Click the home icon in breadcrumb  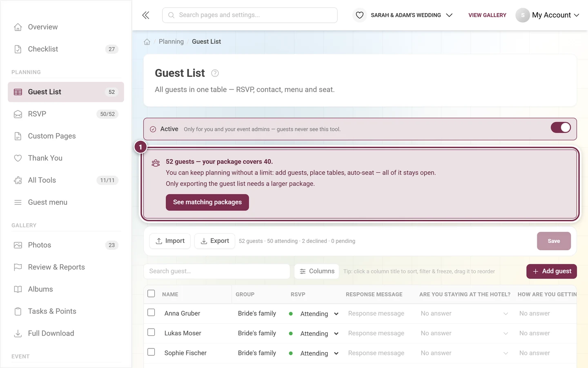point(147,42)
